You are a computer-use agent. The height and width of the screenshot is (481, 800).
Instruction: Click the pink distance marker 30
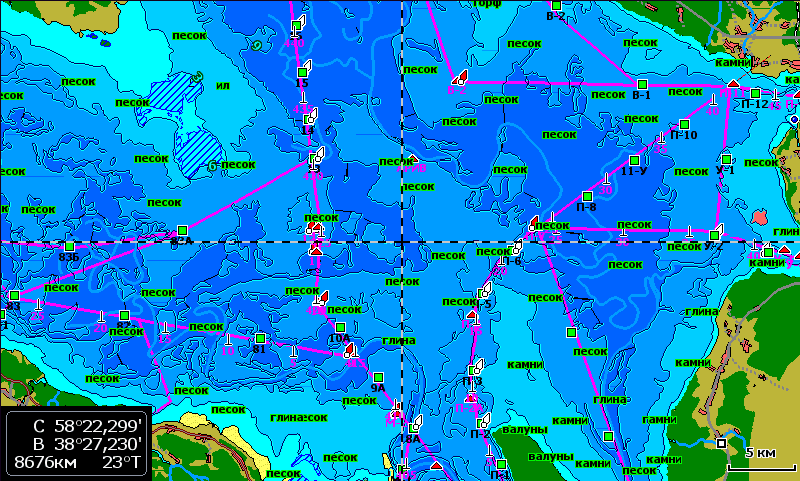[605, 188]
